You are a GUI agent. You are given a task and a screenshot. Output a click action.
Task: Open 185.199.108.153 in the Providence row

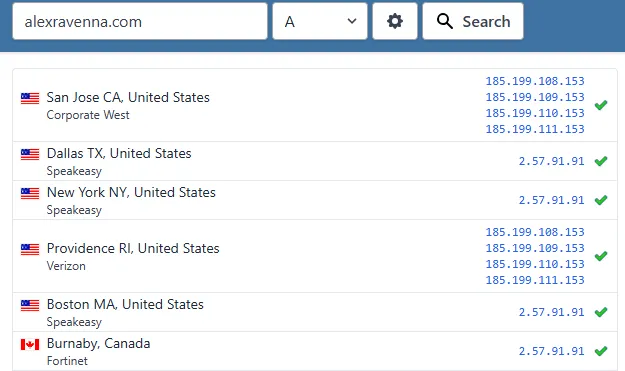(x=535, y=232)
